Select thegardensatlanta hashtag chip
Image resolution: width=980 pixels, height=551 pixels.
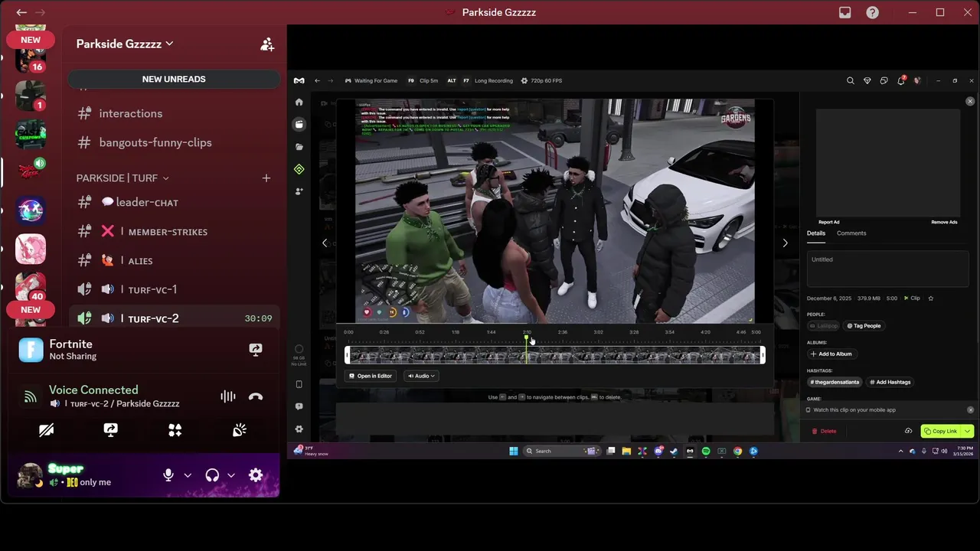835,382
